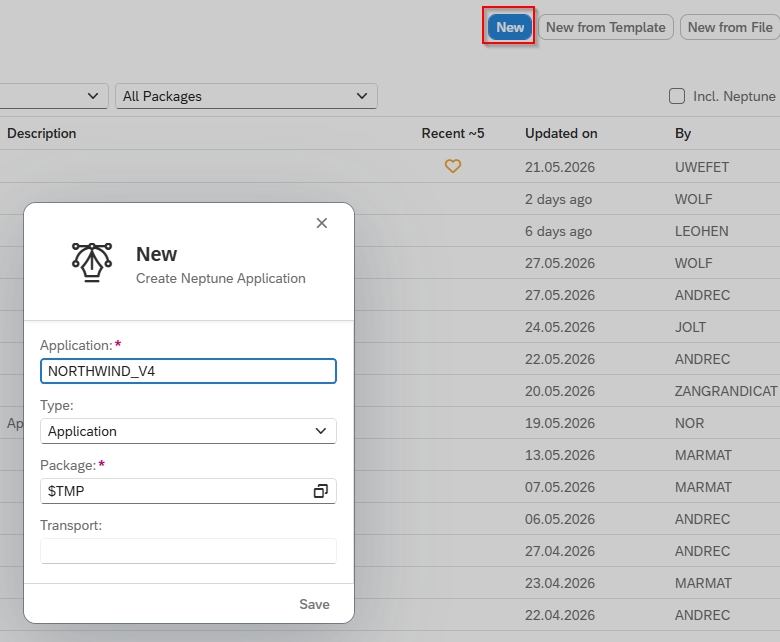This screenshot has width=780, height=642.
Task: Sort by the Description column header
Action: tap(42, 133)
